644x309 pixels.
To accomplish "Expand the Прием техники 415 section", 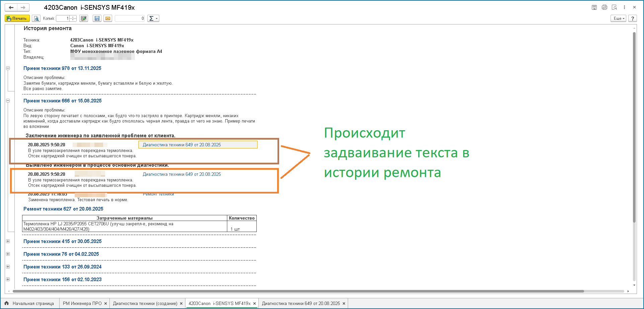I will [x=8, y=241].
